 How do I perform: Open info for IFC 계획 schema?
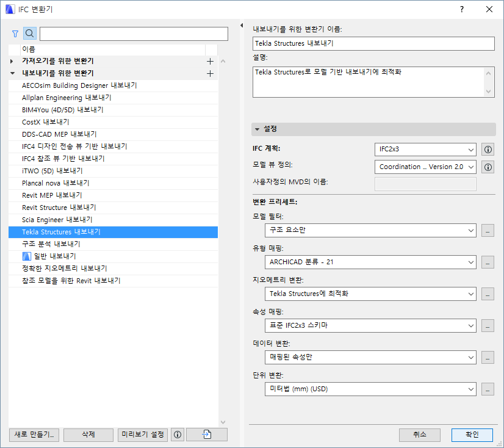click(488, 150)
